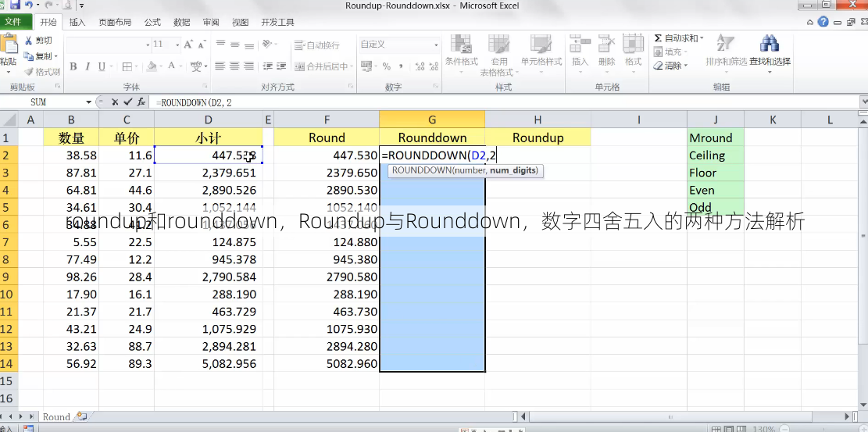Open the AutoSum dropdown arrow
Viewport: 868px width, 432px height.
702,38
